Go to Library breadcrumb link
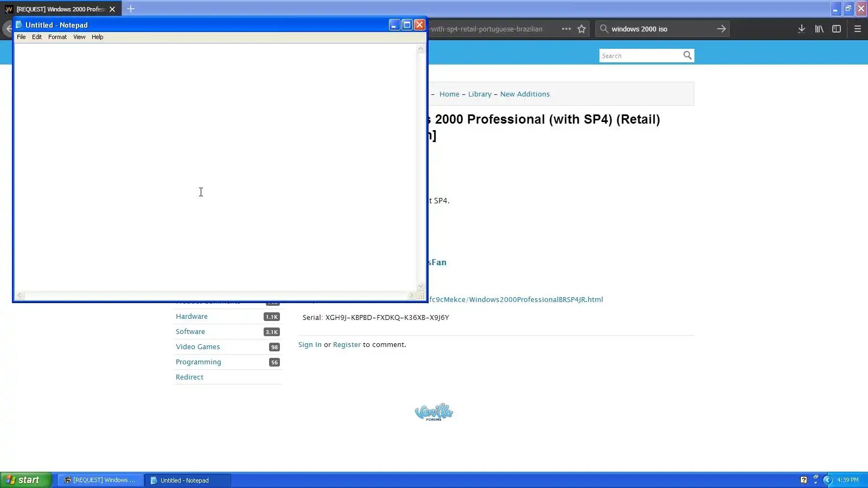Viewport: 868px width, 488px height. (x=480, y=94)
